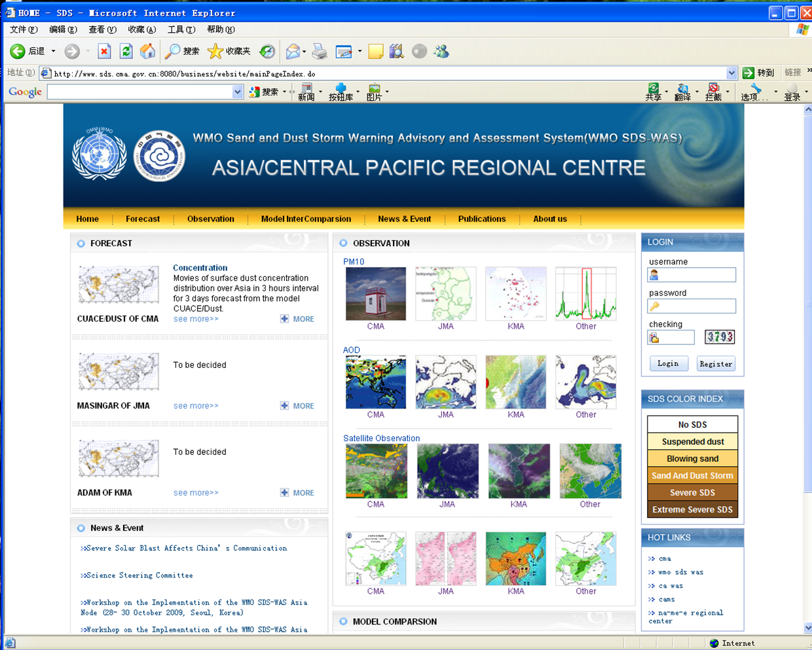Screen dimensions: 812x650
Task: Expand the Back button history arrow
Action: pyautogui.click(x=54, y=51)
